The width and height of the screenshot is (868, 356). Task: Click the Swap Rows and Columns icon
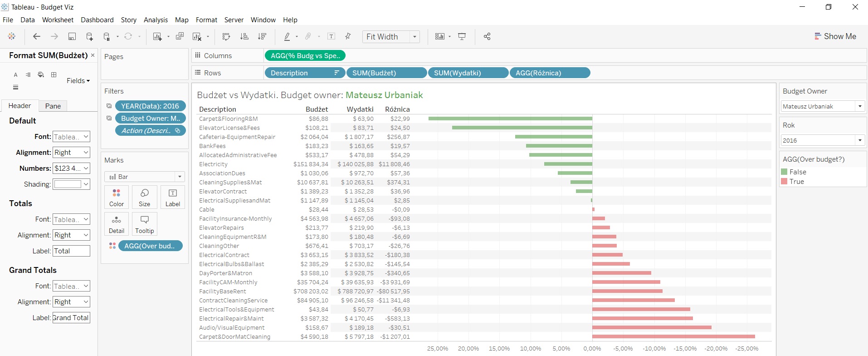[226, 37]
